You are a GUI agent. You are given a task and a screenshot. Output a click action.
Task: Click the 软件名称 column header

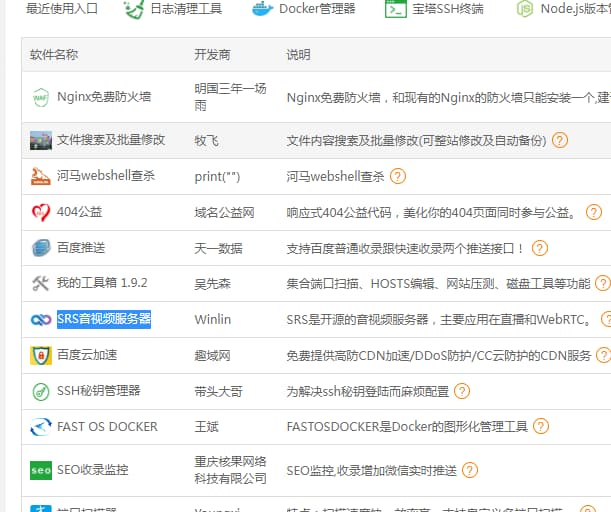click(54, 54)
